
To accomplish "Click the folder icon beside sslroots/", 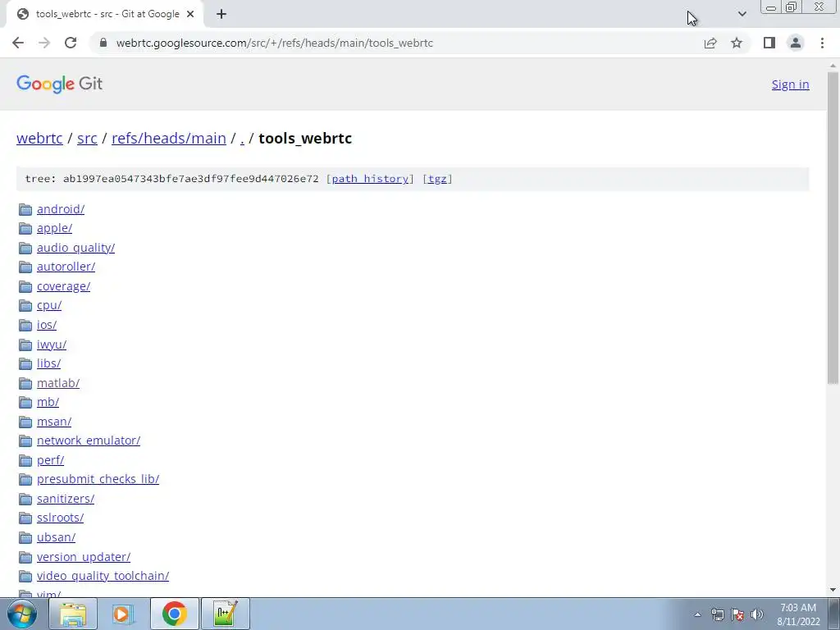I will [25, 518].
